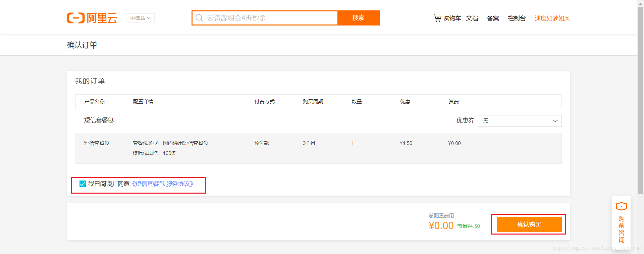Viewport: 644px width, 254px height.
Task: Toggle the 我已阅读并同意 agreement checkbox
Action: [83, 184]
